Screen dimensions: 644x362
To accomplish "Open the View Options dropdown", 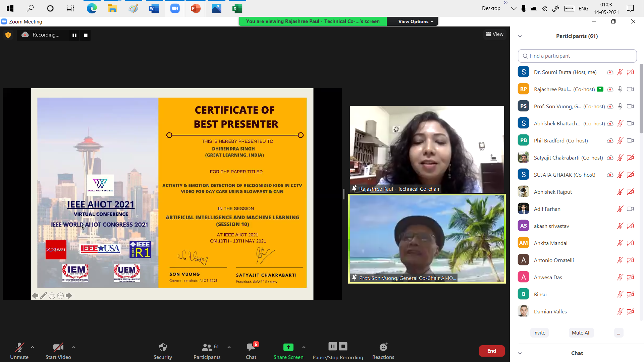I will click(x=416, y=21).
